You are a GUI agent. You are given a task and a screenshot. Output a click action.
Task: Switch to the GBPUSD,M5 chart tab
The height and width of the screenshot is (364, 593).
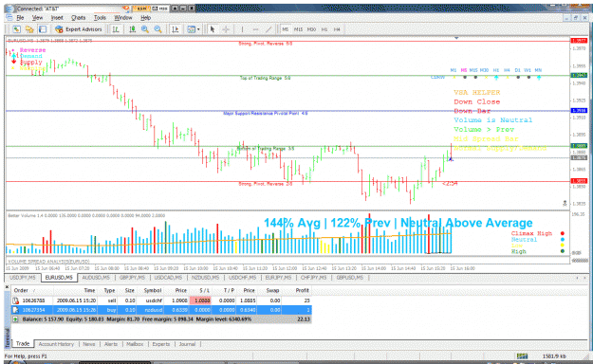[349, 278]
